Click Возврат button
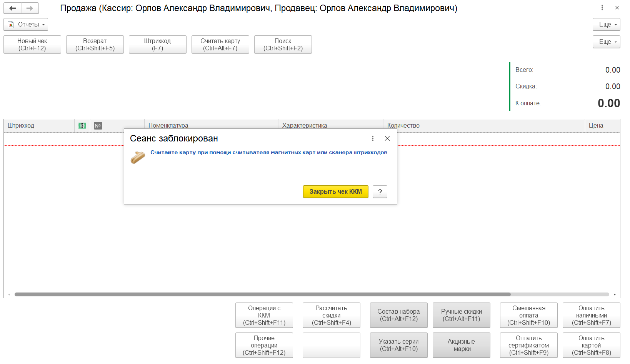The height and width of the screenshot is (364, 630). [95, 45]
